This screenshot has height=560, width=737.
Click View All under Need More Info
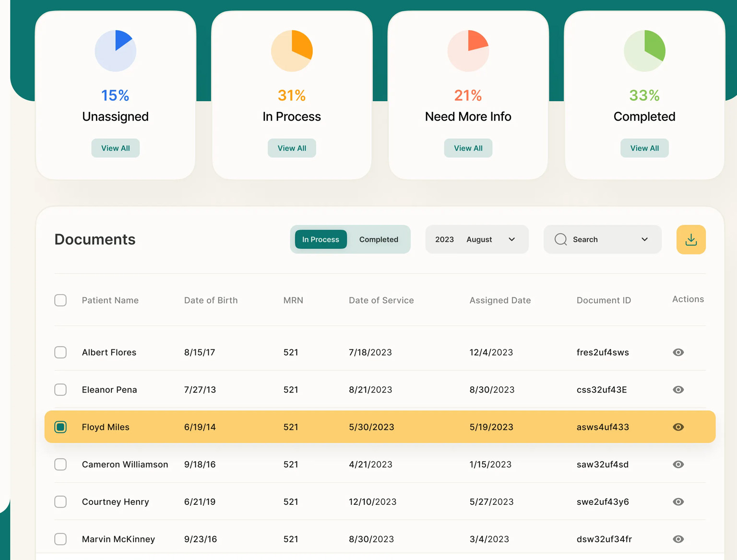click(x=468, y=148)
